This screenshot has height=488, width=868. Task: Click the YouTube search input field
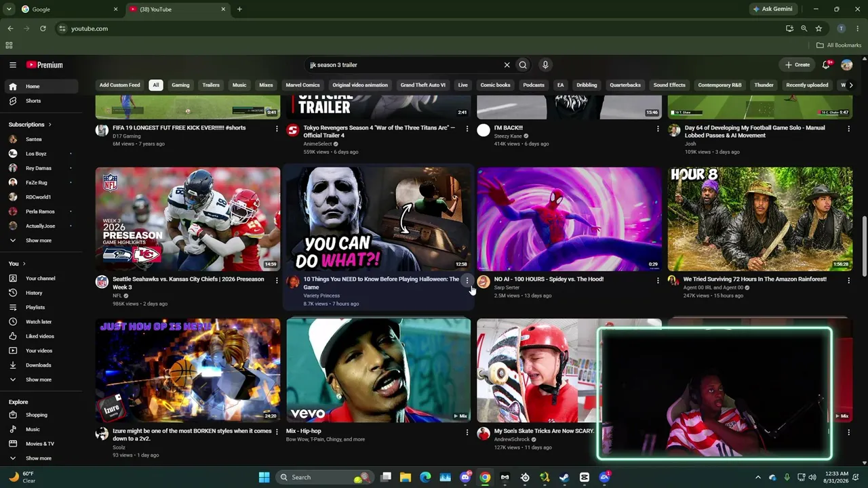[x=405, y=65]
